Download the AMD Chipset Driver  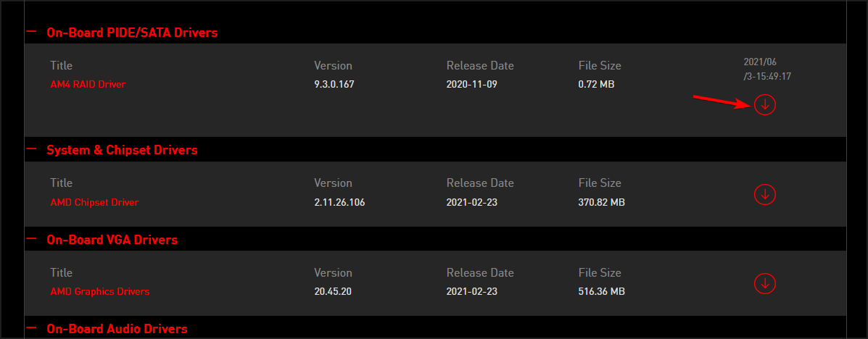(765, 194)
